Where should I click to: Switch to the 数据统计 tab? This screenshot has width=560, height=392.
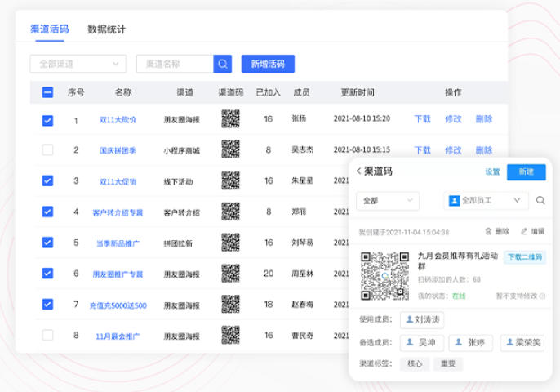(106, 29)
